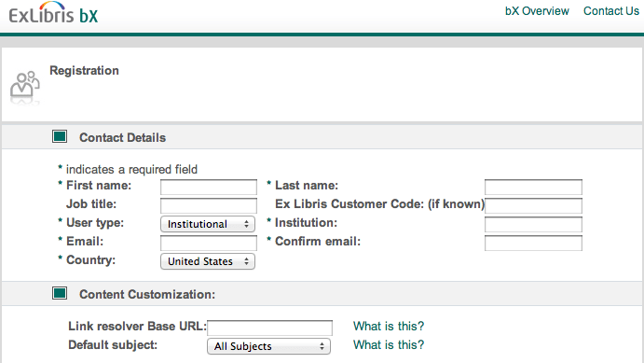This screenshot has width=644, height=363.
Task: Click the ExLibris bX logo
Action: tap(53, 13)
